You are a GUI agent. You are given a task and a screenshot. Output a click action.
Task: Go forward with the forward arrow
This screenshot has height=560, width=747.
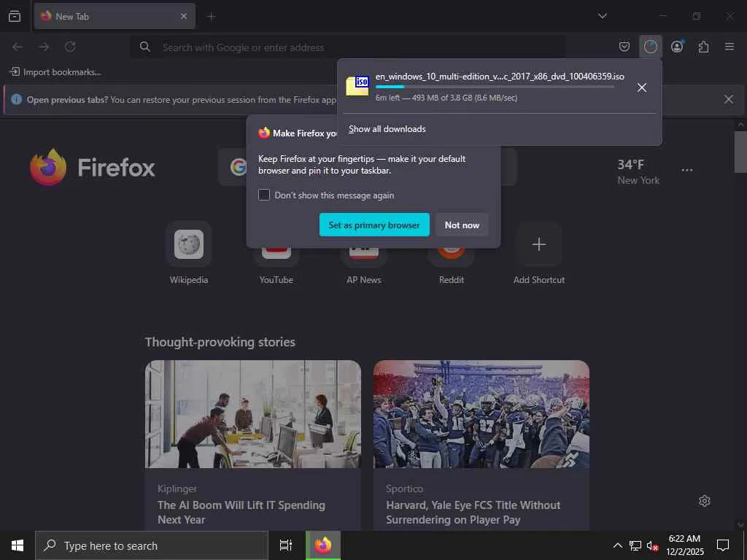click(44, 47)
